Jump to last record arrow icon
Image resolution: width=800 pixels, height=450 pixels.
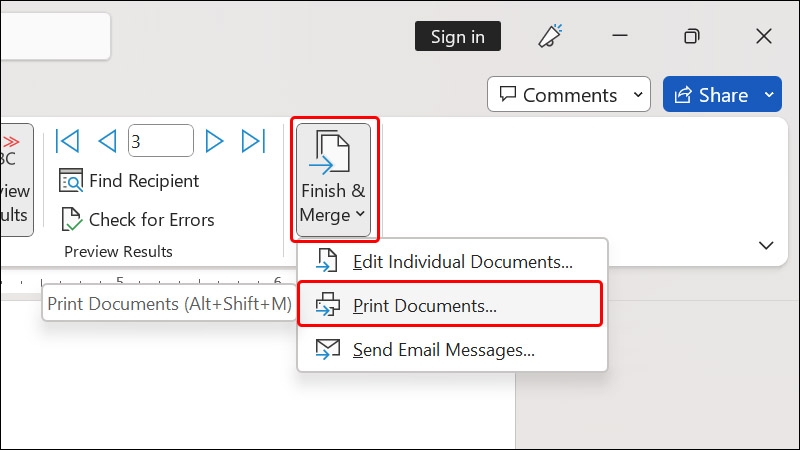click(x=254, y=141)
